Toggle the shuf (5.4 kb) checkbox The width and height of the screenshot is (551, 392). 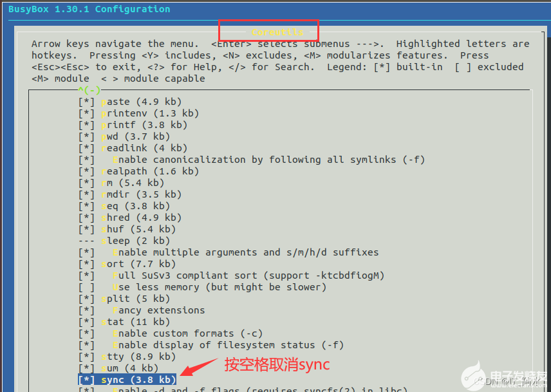[86, 229]
